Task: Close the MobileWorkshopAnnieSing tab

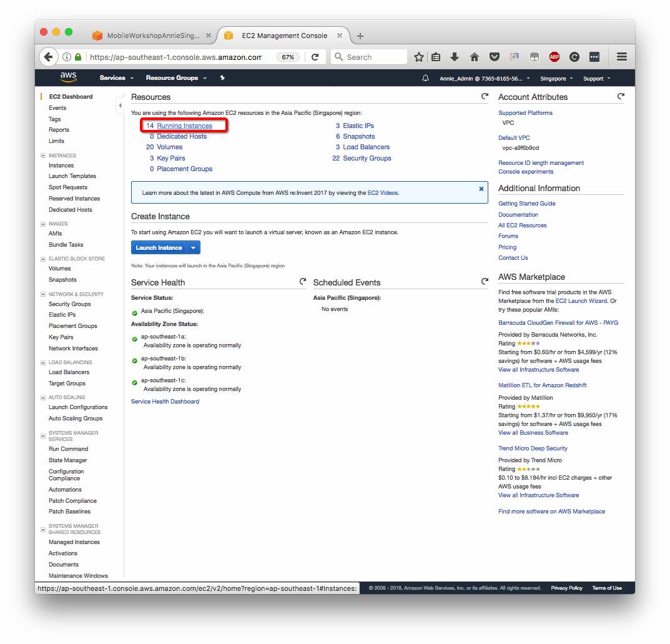Action: pyautogui.click(x=209, y=36)
